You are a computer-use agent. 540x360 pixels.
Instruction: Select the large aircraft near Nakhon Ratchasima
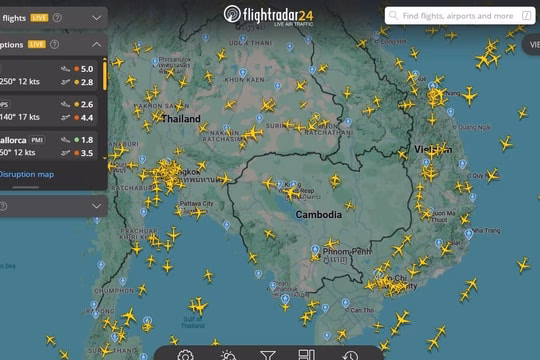click(x=253, y=133)
